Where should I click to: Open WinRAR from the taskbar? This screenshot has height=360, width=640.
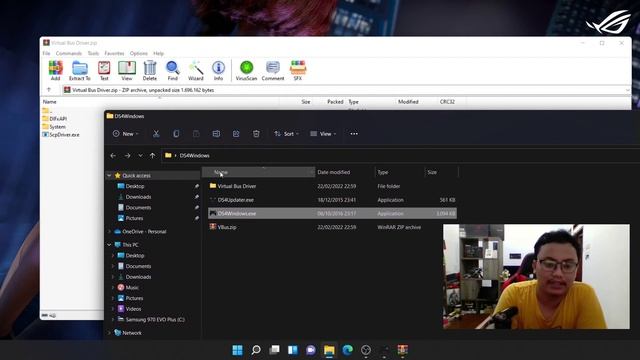click(x=403, y=350)
